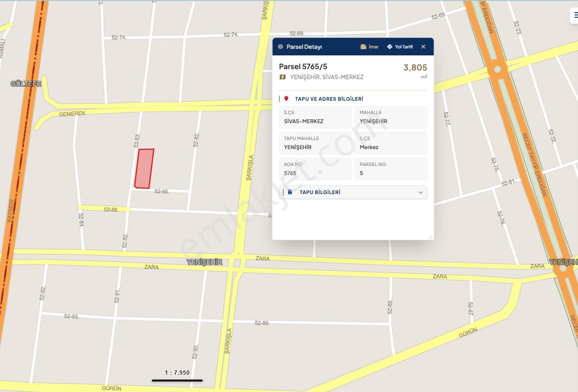
Task: Click the Parsel Detayı header title
Action: 304,47
